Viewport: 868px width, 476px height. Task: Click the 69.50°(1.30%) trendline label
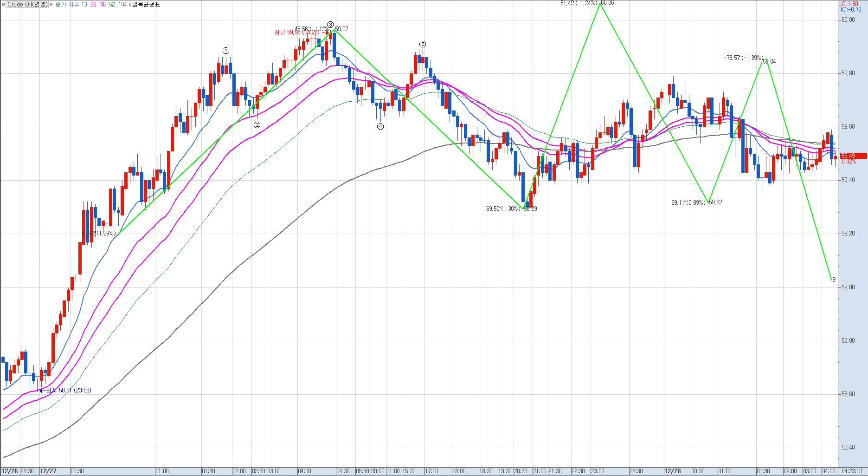coord(503,209)
